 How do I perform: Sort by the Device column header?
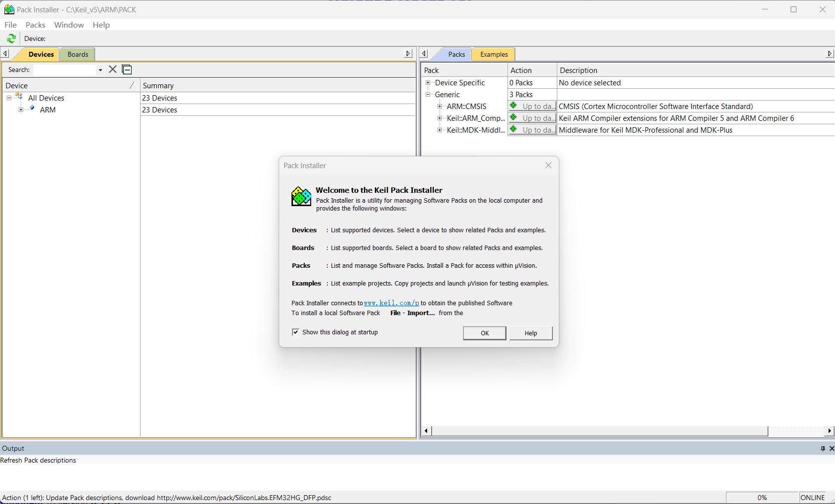click(x=71, y=85)
